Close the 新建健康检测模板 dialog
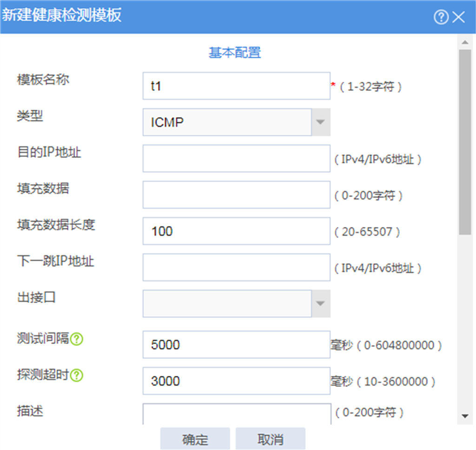 pos(458,17)
